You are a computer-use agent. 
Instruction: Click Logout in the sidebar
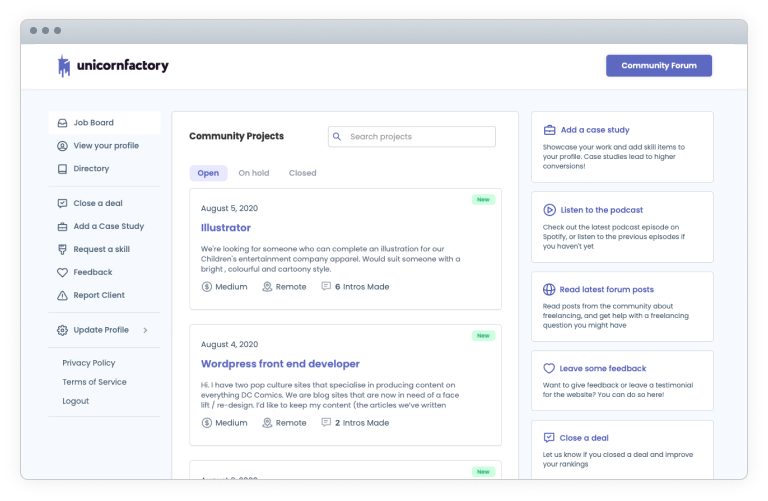point(75,401)
